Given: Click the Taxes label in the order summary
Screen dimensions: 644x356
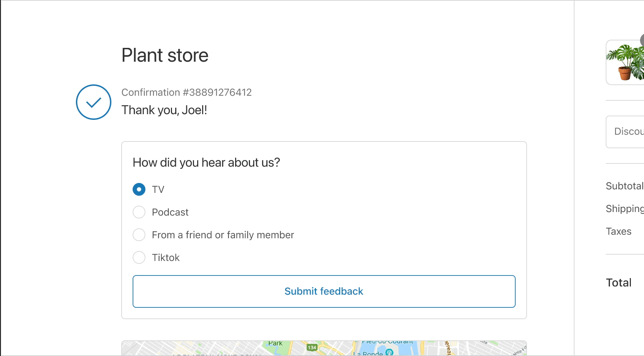Looking at the screenshot, I should [x=618, y=231].
